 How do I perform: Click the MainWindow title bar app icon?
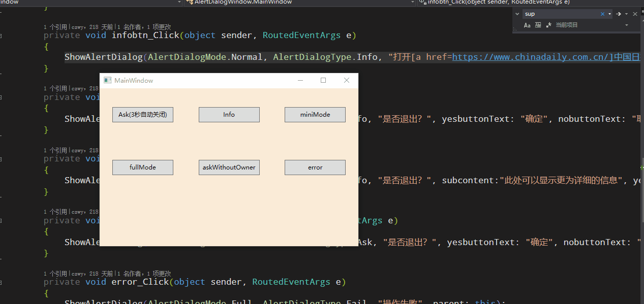click(x=107, y=80)
